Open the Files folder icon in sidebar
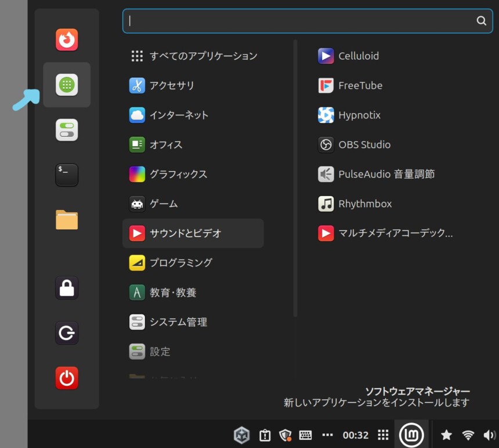Screen dimensions: 499x448 67,220
